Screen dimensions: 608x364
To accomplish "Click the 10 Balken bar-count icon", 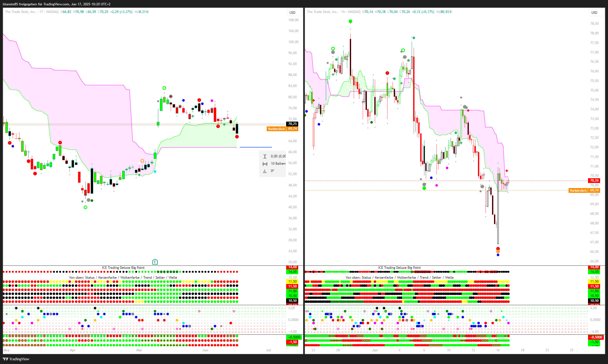I will tap(265, 164).
